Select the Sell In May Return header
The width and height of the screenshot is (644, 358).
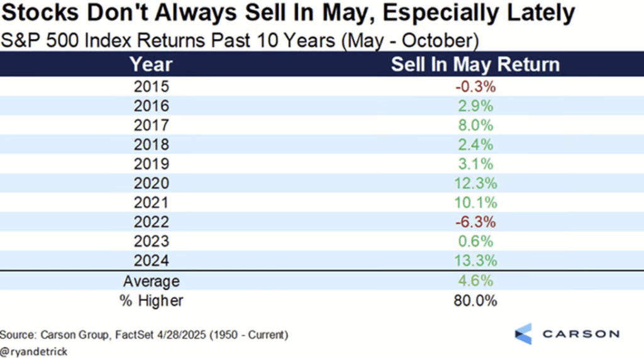475,65
